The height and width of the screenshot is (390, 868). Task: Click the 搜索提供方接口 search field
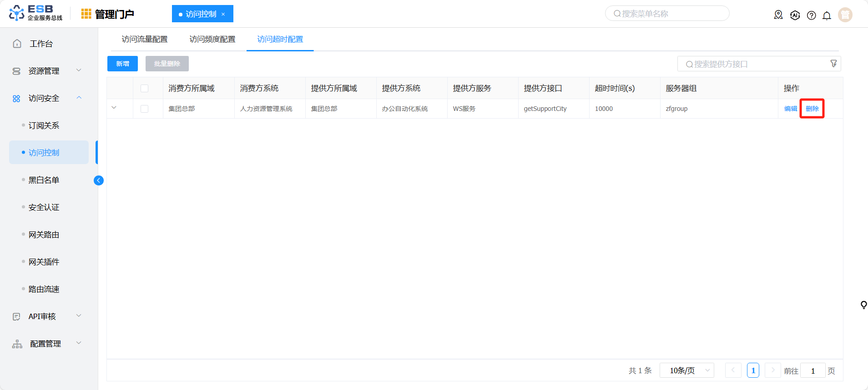[x=755, y=64]
